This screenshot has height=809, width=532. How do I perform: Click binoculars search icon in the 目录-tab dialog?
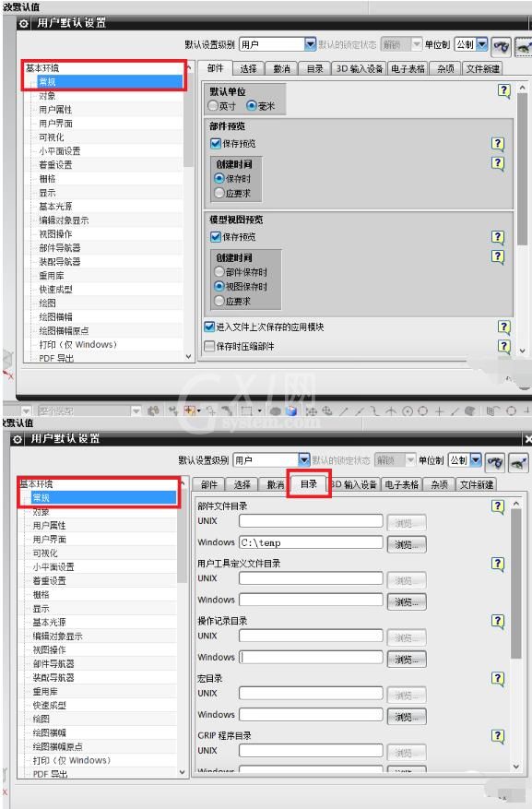coord(495,462)
